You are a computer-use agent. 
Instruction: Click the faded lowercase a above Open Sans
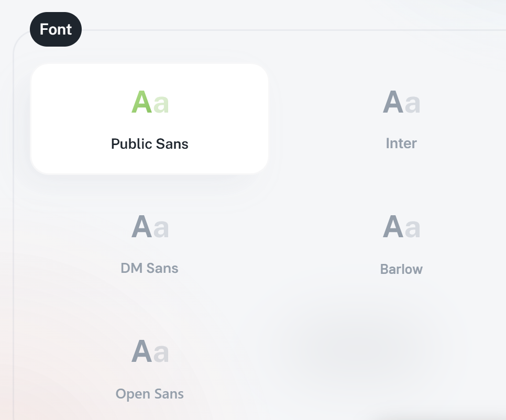(161, 353)
